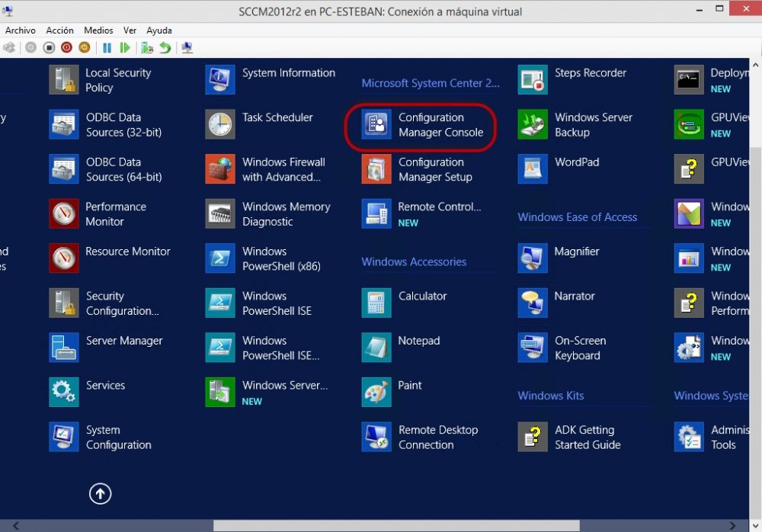Click the revert (green undo arrow) toolbar icon
The width and height of the screenshot is (762, 532).
point(165,48)
